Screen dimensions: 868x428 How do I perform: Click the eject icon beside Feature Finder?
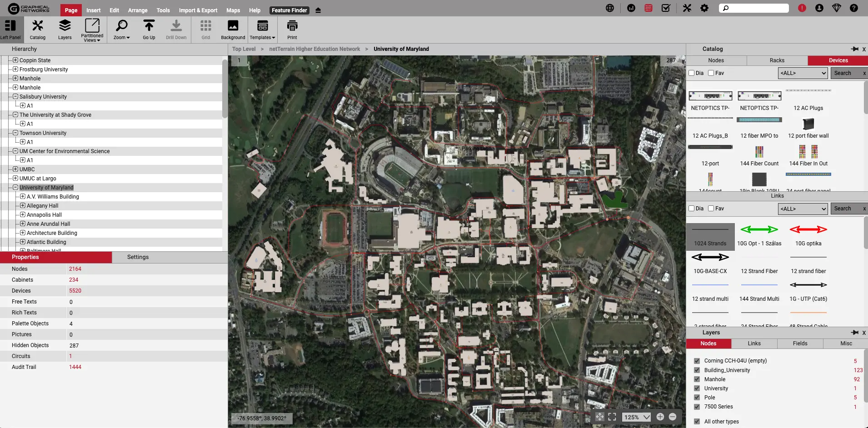[318, 10]
